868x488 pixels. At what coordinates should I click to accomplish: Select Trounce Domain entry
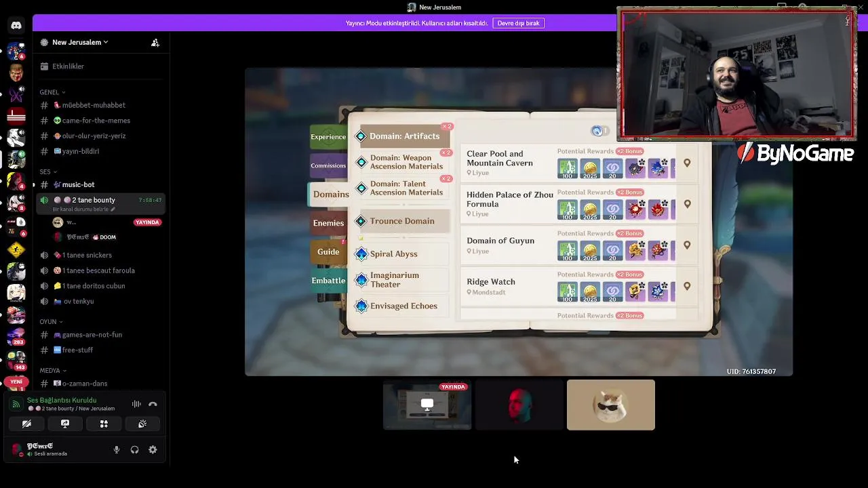403,221
